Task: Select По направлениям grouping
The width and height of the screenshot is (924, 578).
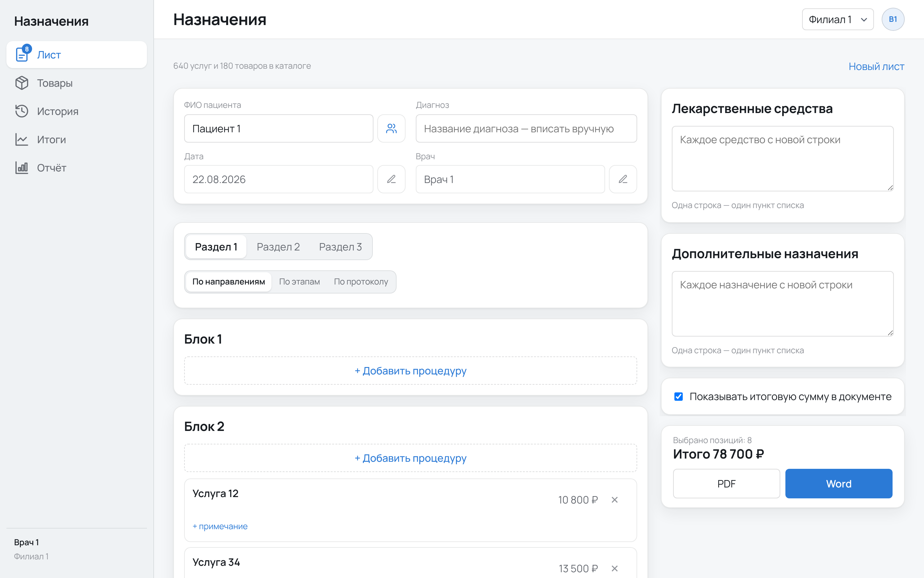Action: pyautogui.click(x=229, y=282)
